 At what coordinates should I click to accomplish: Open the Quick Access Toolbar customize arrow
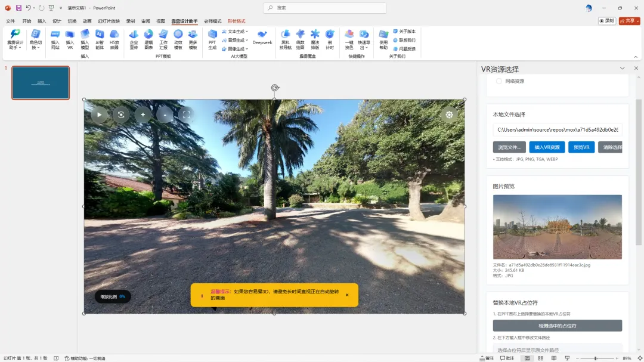tap(61, 8)
